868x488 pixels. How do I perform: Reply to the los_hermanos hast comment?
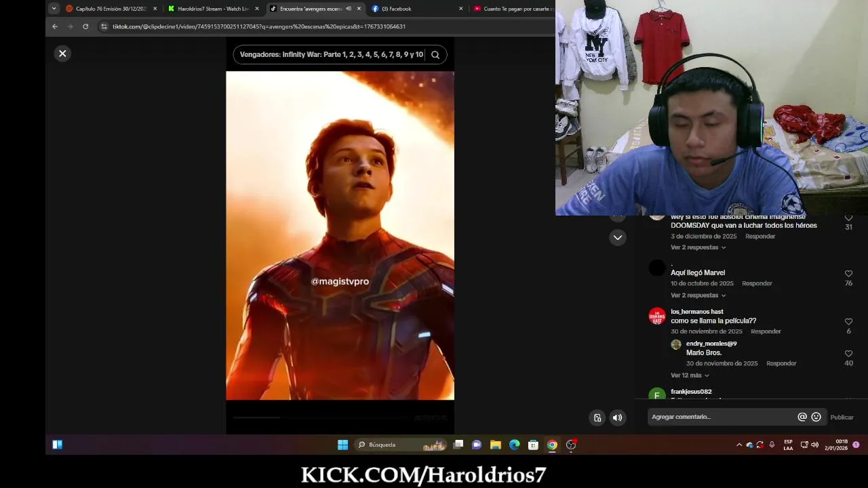(x=766, y=331)
